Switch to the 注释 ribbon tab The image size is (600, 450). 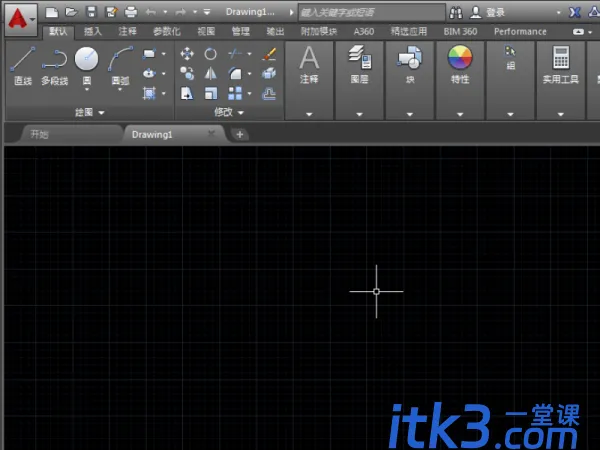pyautogui.click(x=127, y=31)
